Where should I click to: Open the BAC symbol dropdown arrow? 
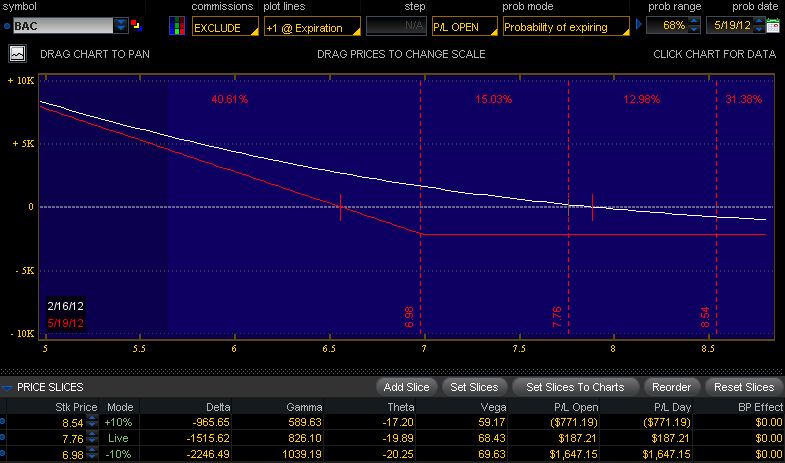pyautogui.click(x=121, y=26)
